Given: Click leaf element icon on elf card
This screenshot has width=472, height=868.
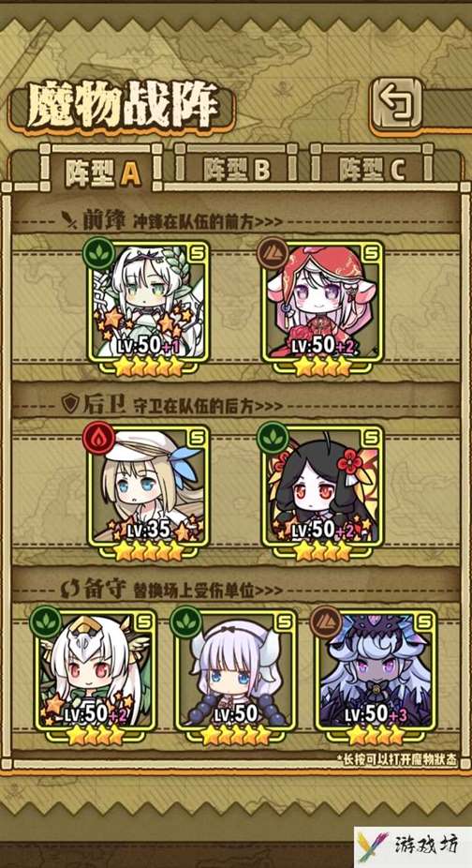Looking at the screenshot, I should coord(99,254).
